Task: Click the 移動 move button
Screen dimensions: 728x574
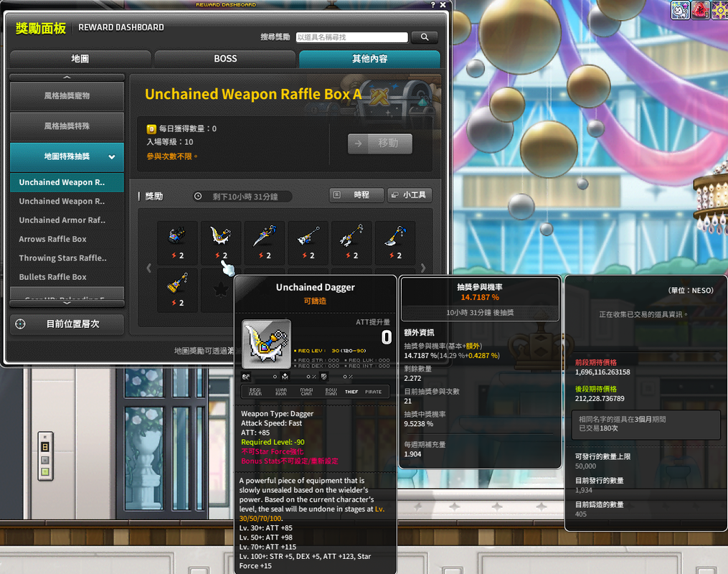Action: tap(380, 143)
